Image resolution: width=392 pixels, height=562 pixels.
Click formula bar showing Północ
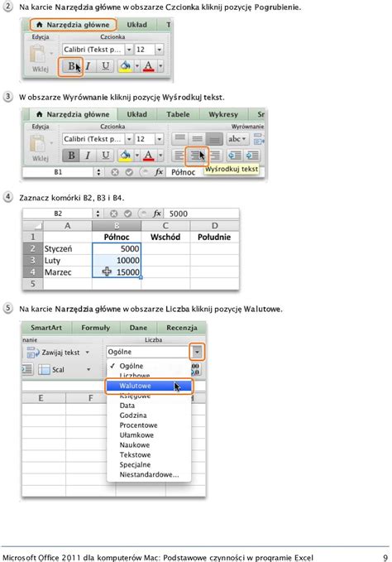(215, 172)
